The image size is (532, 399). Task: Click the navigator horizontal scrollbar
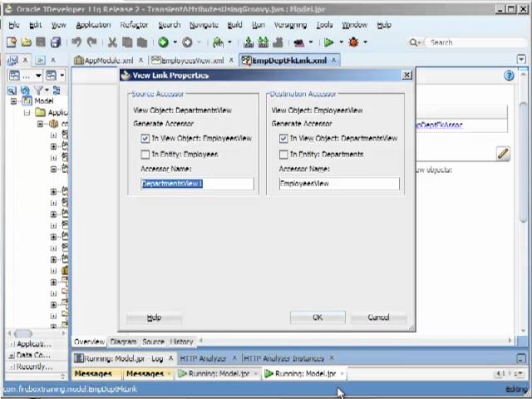pos(23,334)
